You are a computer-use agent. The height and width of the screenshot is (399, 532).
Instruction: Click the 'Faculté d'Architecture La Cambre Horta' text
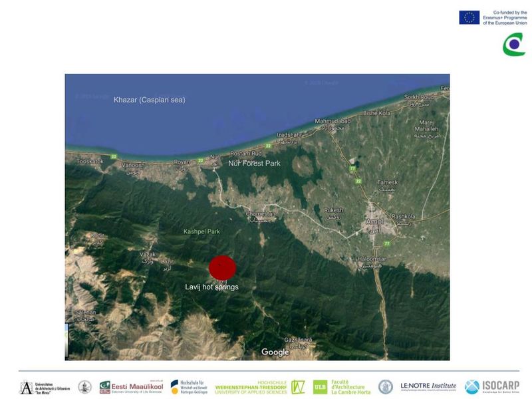[351, 387]
